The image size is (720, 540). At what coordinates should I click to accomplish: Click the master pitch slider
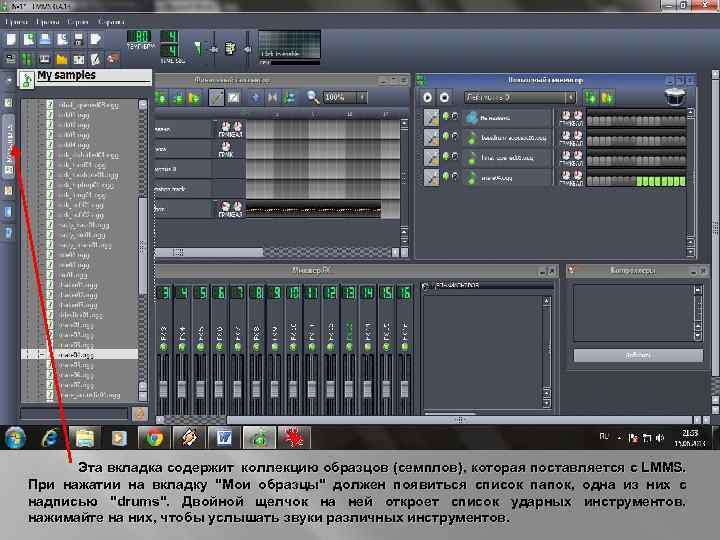[x=248, y=49]
